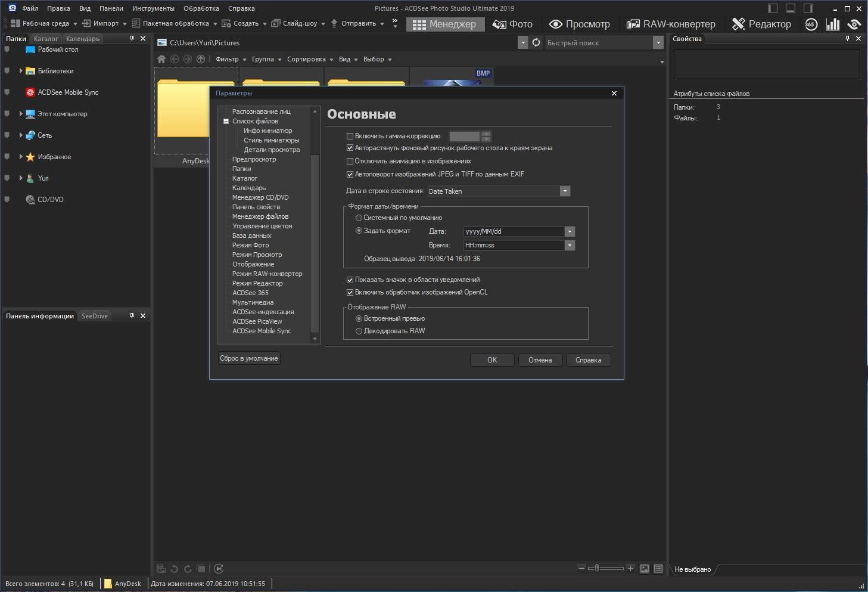Switch to the Календарь tab
This screenshot has height=592, width=868.
tap(83, 39)
